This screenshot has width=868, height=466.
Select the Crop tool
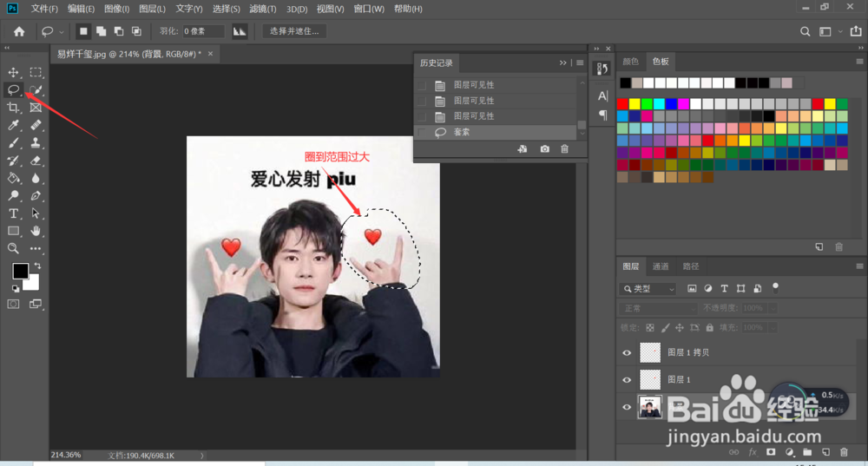[13, 108]
